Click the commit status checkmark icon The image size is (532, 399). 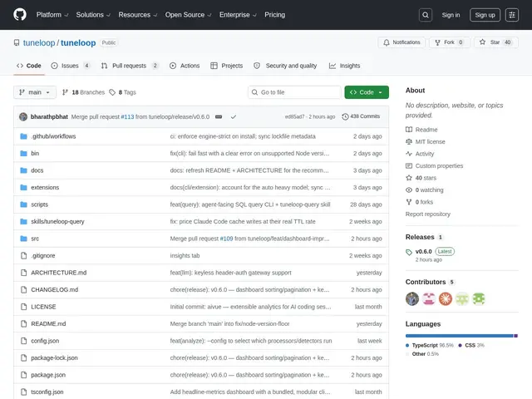point(234,116)
